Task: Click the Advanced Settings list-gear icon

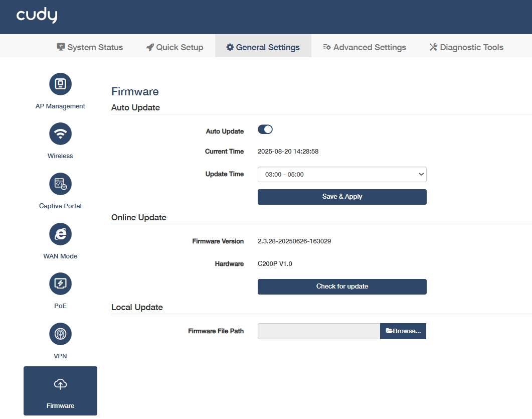Action: pos(327,47)
